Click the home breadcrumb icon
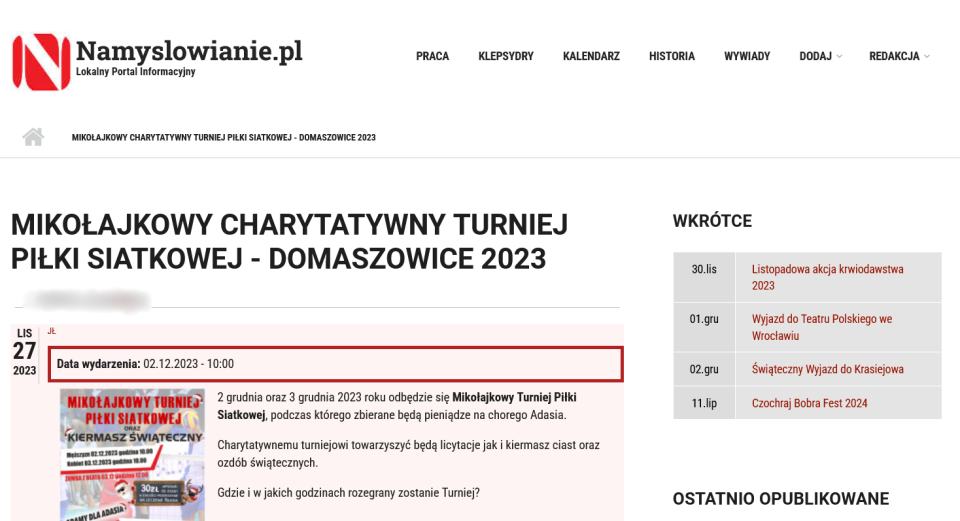 [x=33, y=137]
